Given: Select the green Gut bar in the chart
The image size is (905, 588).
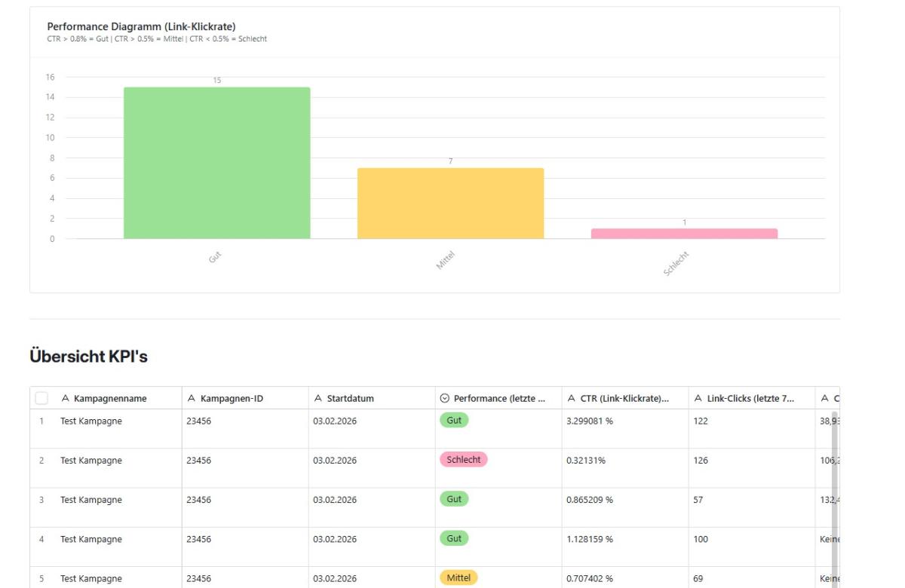Looking at the screenshot, I should 216,162.
